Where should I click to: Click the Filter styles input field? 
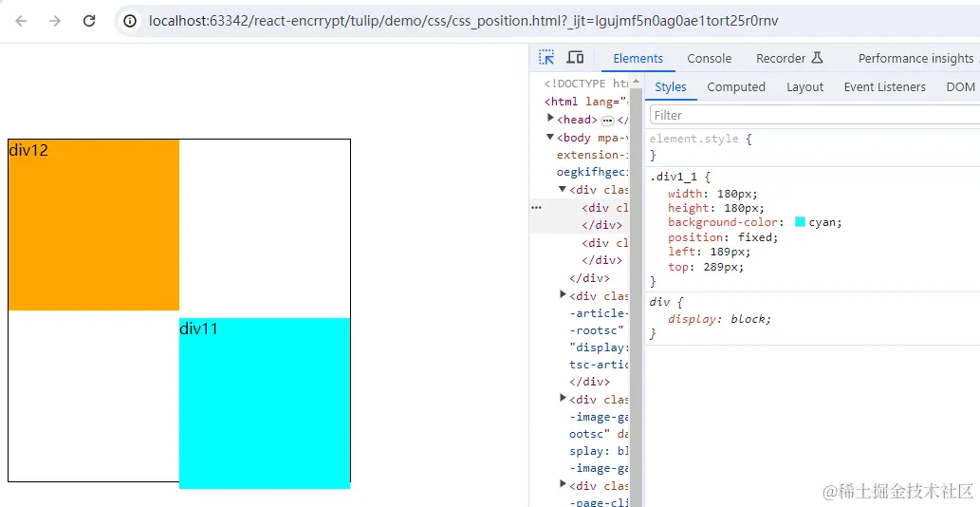(x=815, y=115)
